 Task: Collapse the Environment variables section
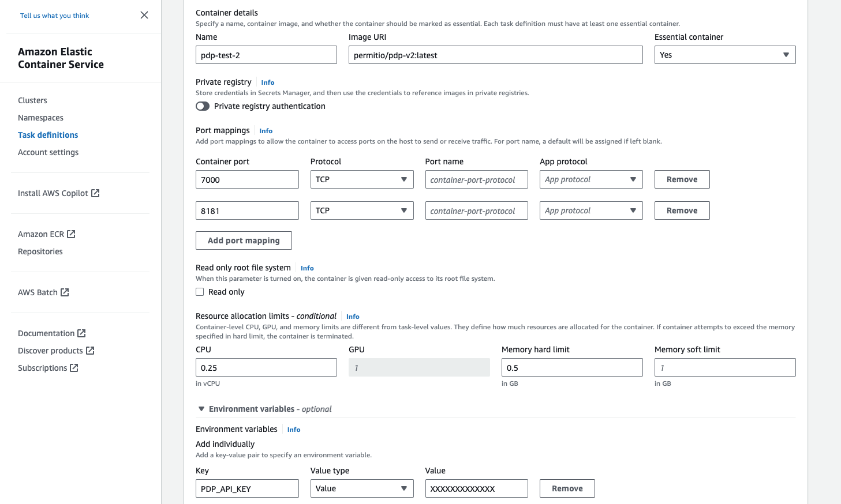click(x=201, y=408)
